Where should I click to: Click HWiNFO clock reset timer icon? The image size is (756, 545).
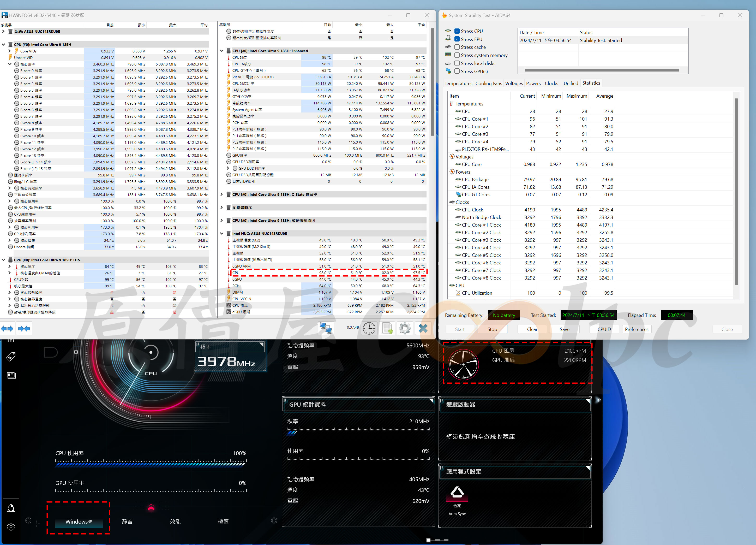tap(369, 329)
